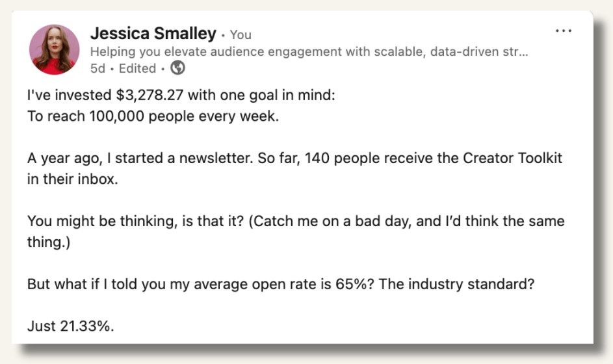Click the Jessica Smalley author name
Screen dimensions: 613x364
(153, 34)
